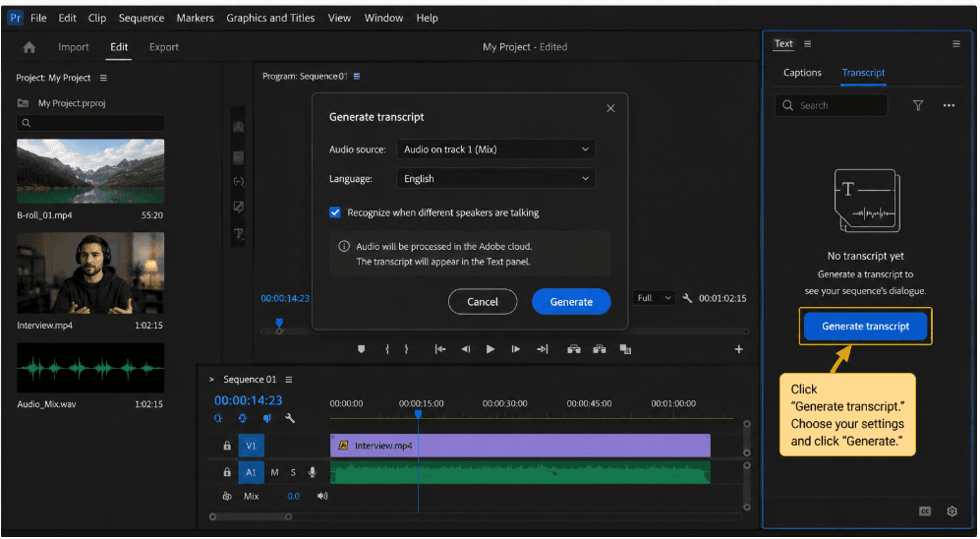This screenshot has height=539, width=980.
Task: Click the timeline playhead marker
Action: click(x=418, y=413)
